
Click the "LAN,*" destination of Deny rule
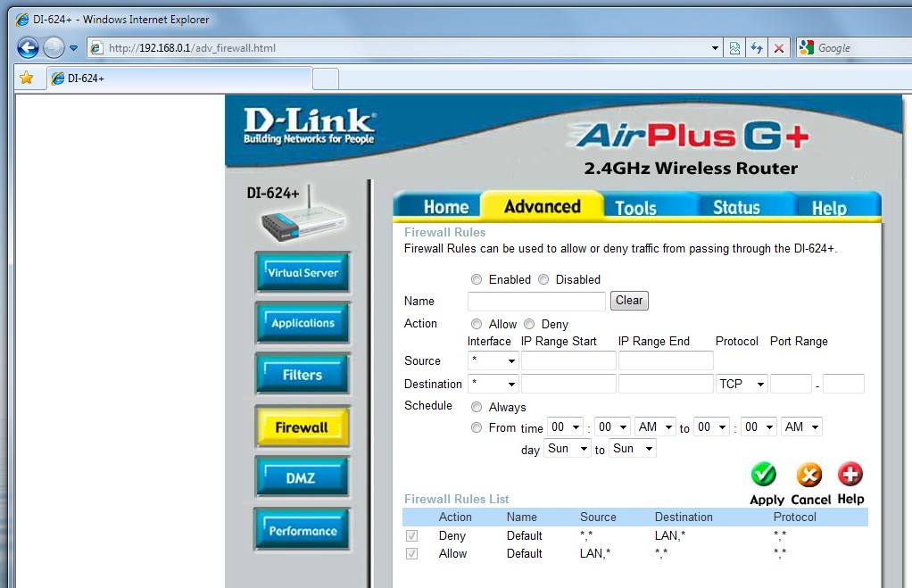pos(670,535)
